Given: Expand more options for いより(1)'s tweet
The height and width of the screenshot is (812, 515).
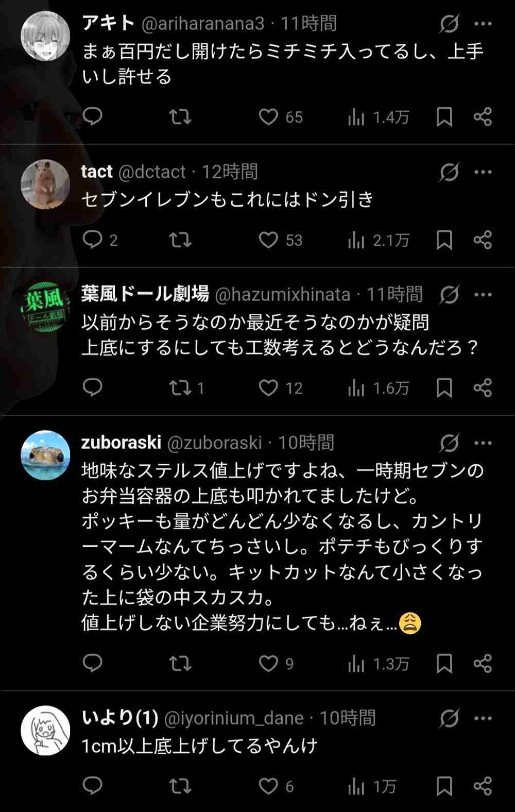Looking at the screenshot, I should [483, 718].
